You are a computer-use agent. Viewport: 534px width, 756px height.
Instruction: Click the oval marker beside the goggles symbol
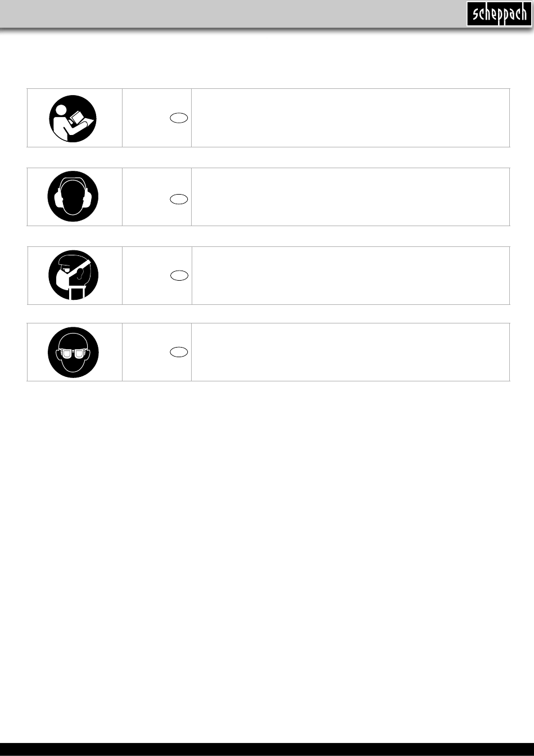[x=180, y=352]
